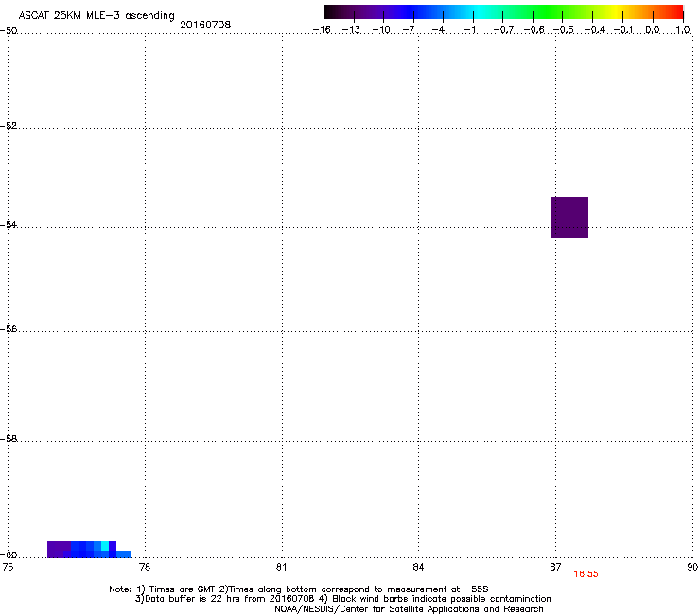Click the longitude axis label 75
The width and height of the screenshot is (700, 615).
click(8, 567)
